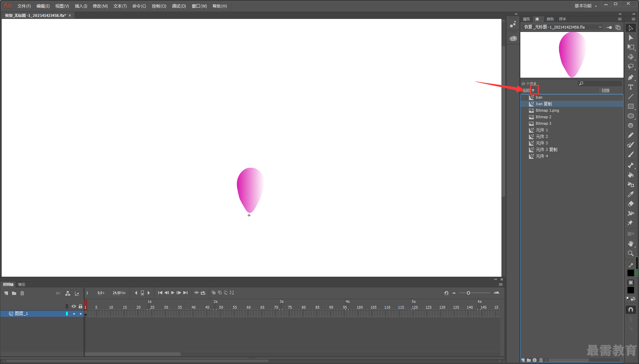This screenshot has height=364, width=639.
Task: Select the Line tool
Action: (631, 97)
